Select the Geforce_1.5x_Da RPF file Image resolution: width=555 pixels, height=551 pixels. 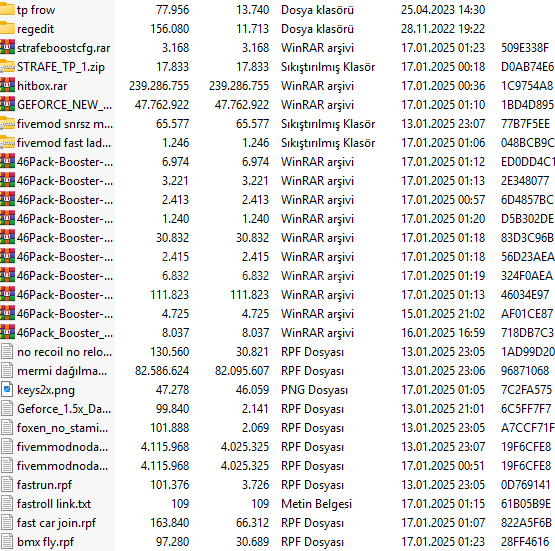pyautogui.click(x=64, y=409)
